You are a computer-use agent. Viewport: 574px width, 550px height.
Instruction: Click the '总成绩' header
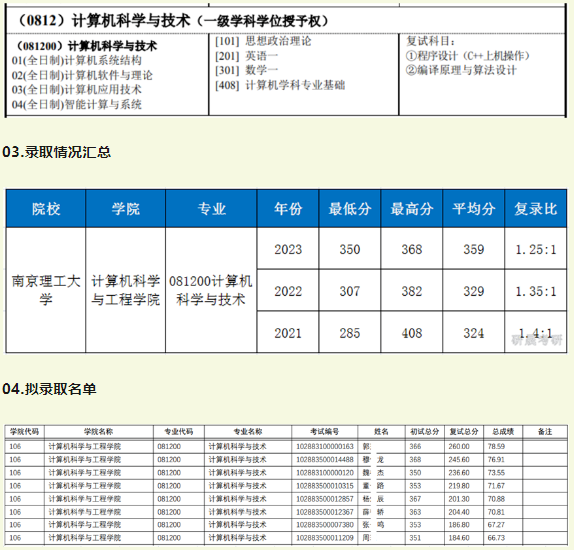pyautogui.click(x=503, y=432)
